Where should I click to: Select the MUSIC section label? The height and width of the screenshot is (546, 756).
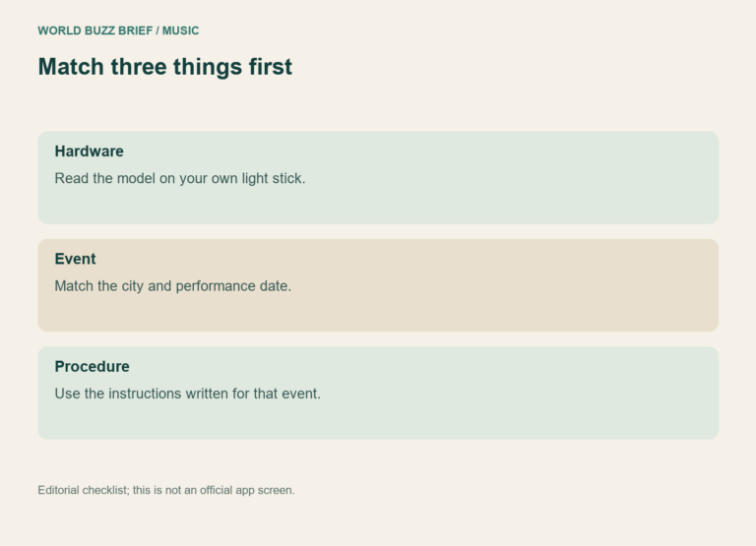pyautogui.click(x=180, y=30)
